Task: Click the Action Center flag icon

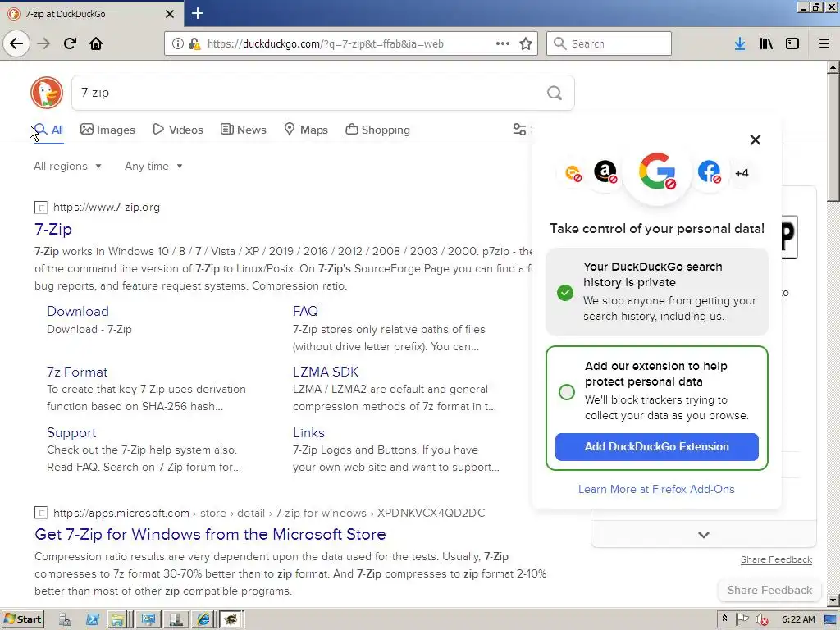Action: [742, 620]
